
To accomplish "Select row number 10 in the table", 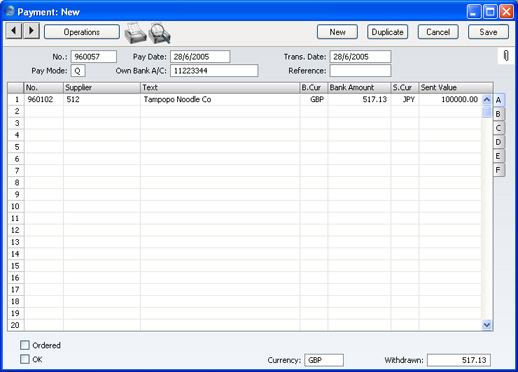I will pyautogui.click(x=16, y=206).
